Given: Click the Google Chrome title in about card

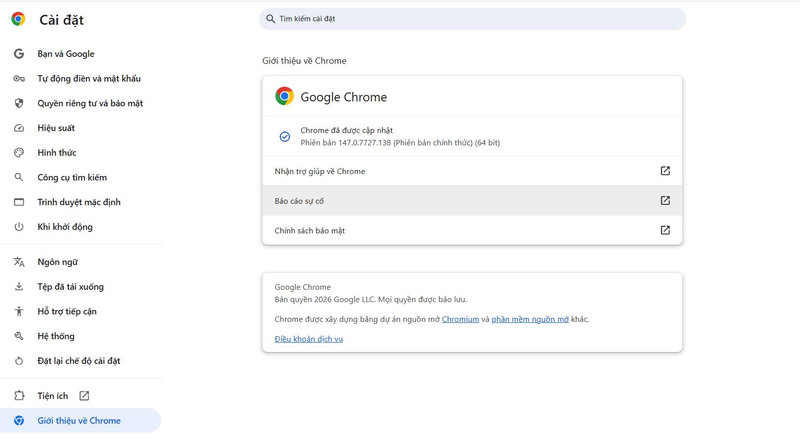Looking at the screenshot, I should pos(343,97).
